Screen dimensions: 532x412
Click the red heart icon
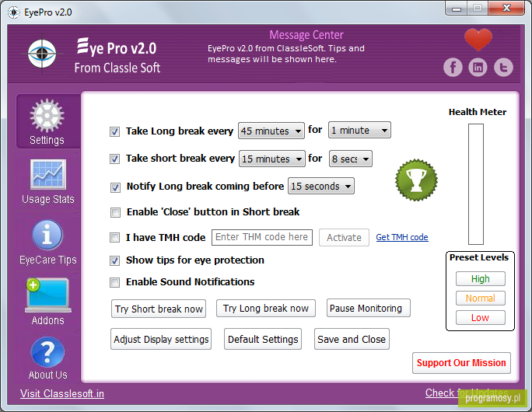pyautogui.click(x=478, y=40)
